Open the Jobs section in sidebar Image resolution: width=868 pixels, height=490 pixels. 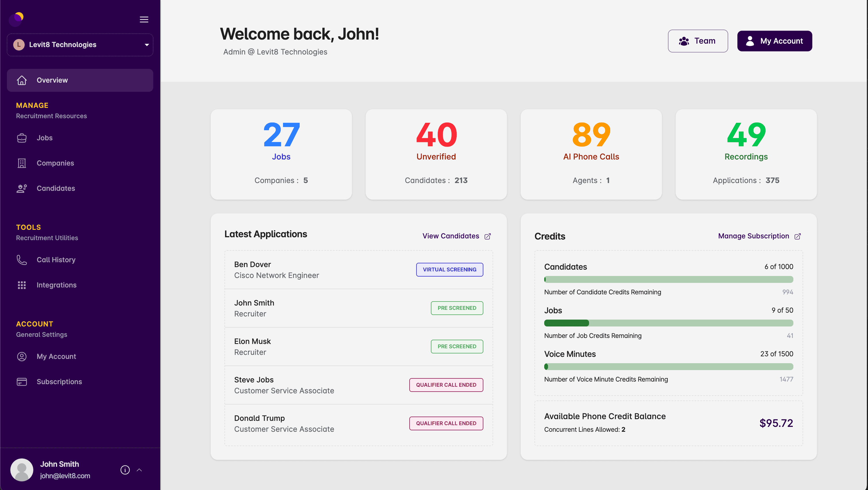pyautogui.click(x=44, y=138)
